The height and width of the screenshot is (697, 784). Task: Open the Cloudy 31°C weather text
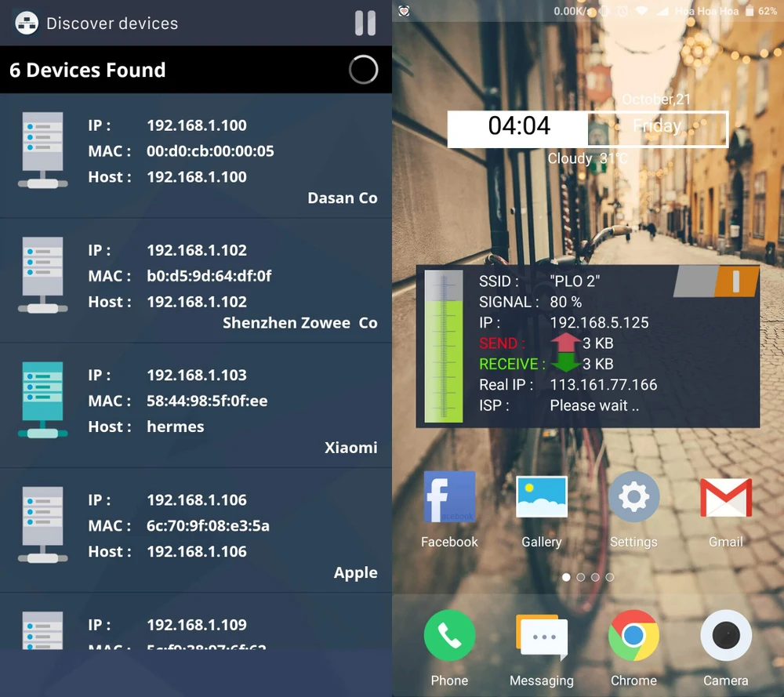tap(587, 158)
